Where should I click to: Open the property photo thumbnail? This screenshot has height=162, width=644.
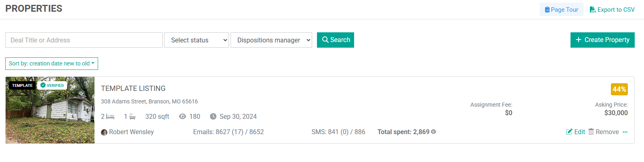point(50,110)
